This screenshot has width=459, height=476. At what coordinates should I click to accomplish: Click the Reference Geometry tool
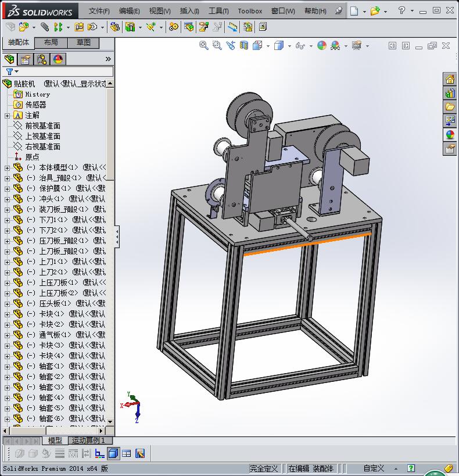(151, 27)
